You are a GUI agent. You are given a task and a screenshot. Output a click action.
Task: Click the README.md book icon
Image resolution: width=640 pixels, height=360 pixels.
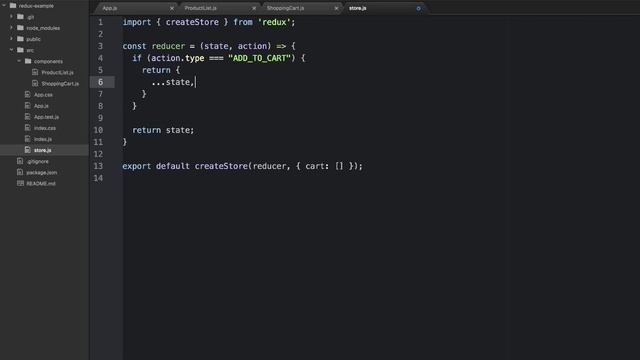click(20, 183)
